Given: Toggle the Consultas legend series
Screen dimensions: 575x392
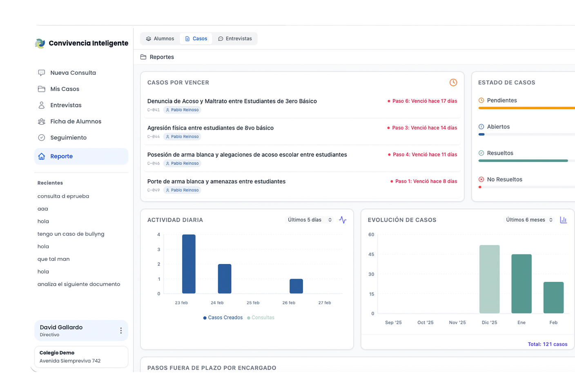Looking at the screenshot, I should tap(261, 318).
